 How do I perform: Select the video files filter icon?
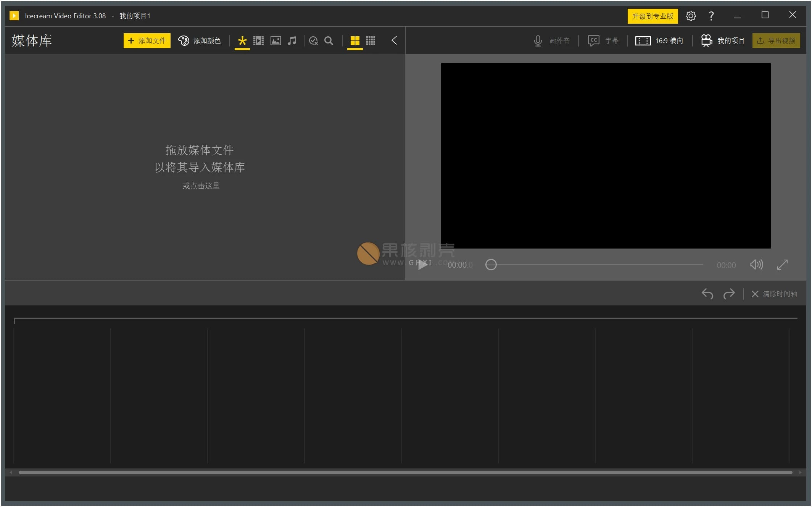[x=259, y=40]
